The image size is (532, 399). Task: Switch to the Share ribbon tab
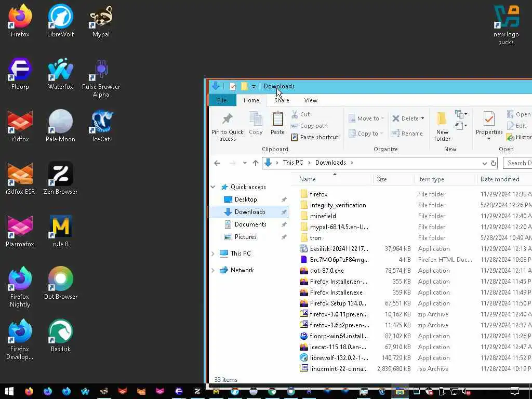click(282, 100)
